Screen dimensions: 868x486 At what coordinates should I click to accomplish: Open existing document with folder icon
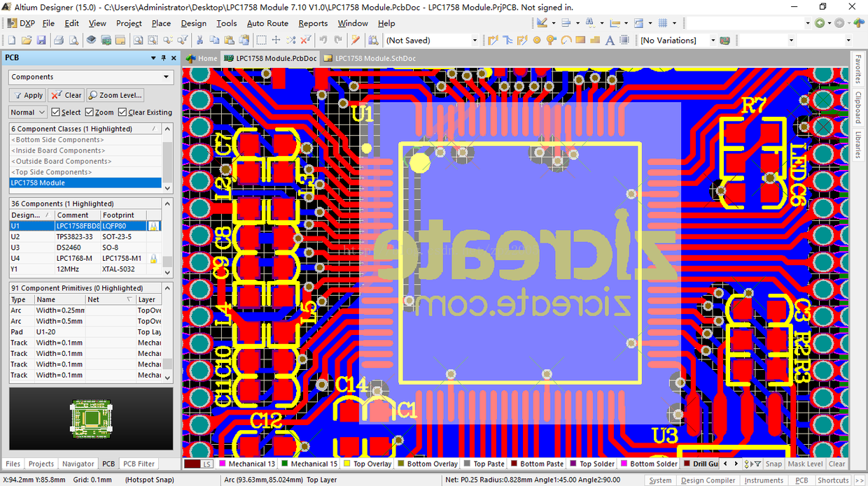click(27, 40)
